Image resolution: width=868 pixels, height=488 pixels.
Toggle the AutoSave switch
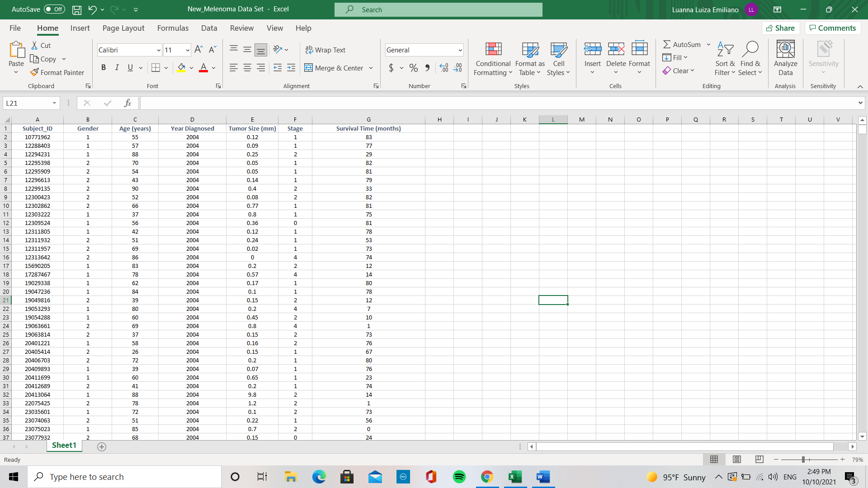point(54,9)
